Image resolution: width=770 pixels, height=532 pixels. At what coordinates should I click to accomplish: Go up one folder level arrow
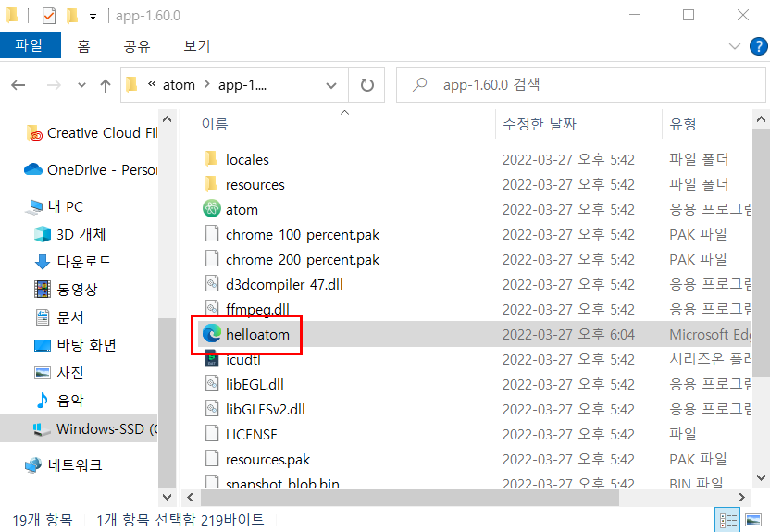pos(106,85)
